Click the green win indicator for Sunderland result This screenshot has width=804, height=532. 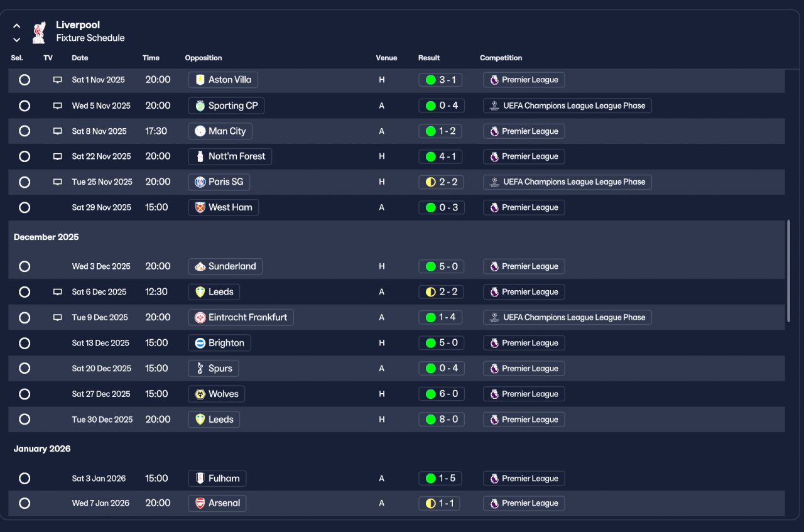click(x=430, y=267)
